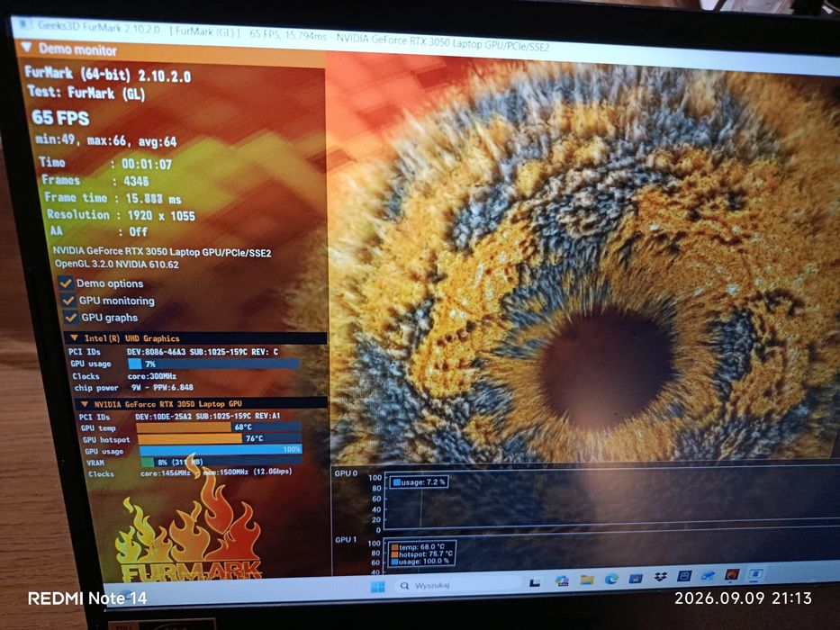Click the GPU 0 usage: 7.2 % legend
Screen dimensions: 840x630
pyautogui.click(x=419, y=482)
